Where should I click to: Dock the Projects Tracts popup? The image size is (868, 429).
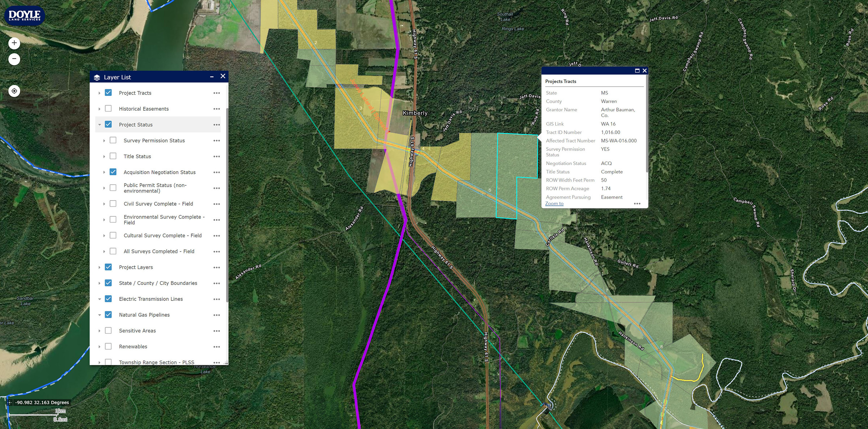point(637,71)
